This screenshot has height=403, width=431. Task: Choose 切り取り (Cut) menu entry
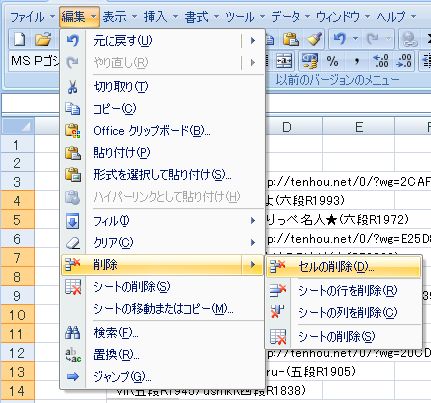click(x=162, y=87)
